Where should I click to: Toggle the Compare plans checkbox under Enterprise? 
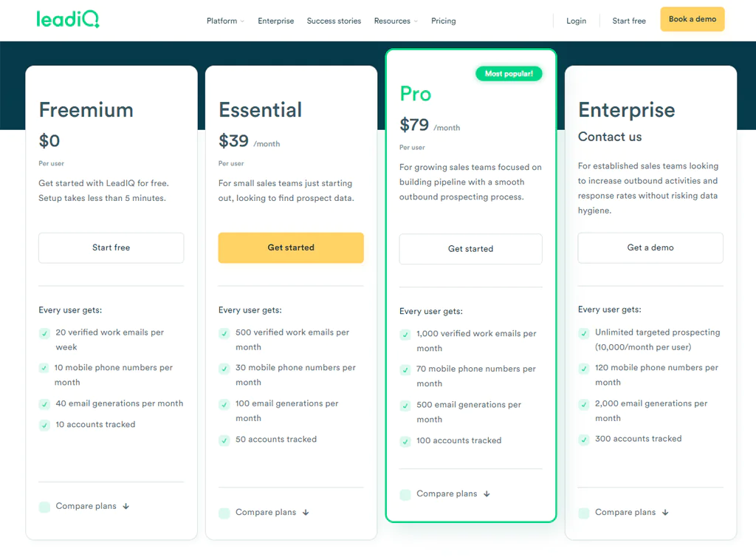click(584, 511)
